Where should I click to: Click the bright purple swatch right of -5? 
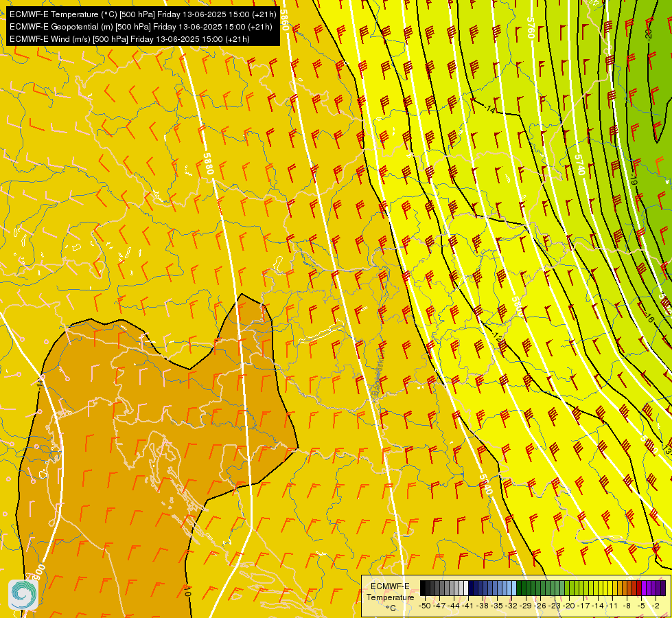pyautogui.click(x=644, y=588)
